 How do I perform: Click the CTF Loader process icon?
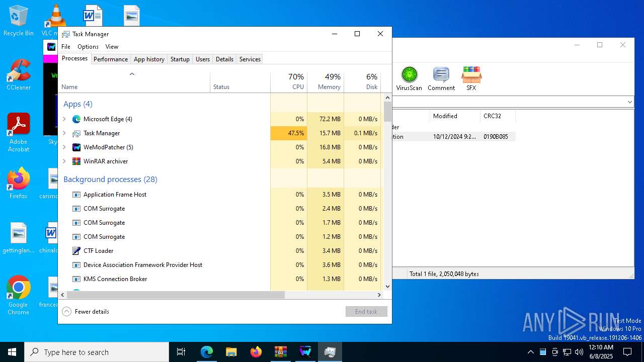tap(76, 251)
